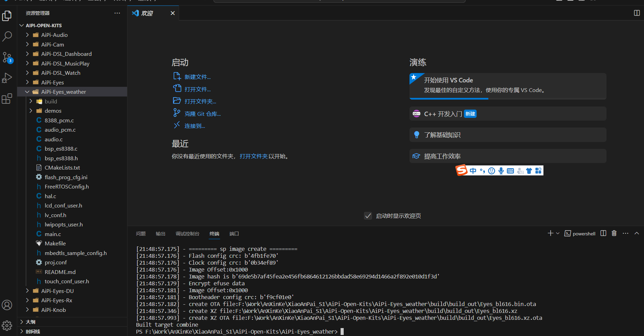Click 打开文件夹... link under 启动
This screenshot has height=336, width=644.
(200, 101)
